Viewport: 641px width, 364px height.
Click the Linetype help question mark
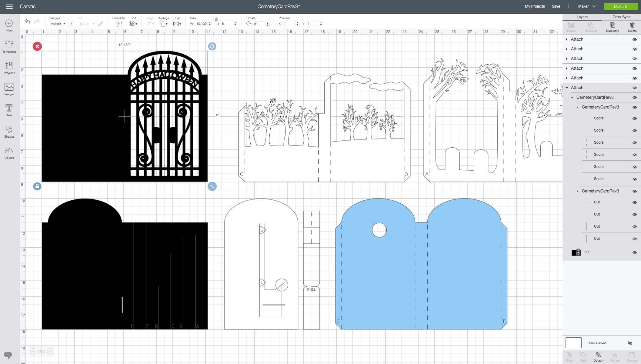click(x=71, y=24)
